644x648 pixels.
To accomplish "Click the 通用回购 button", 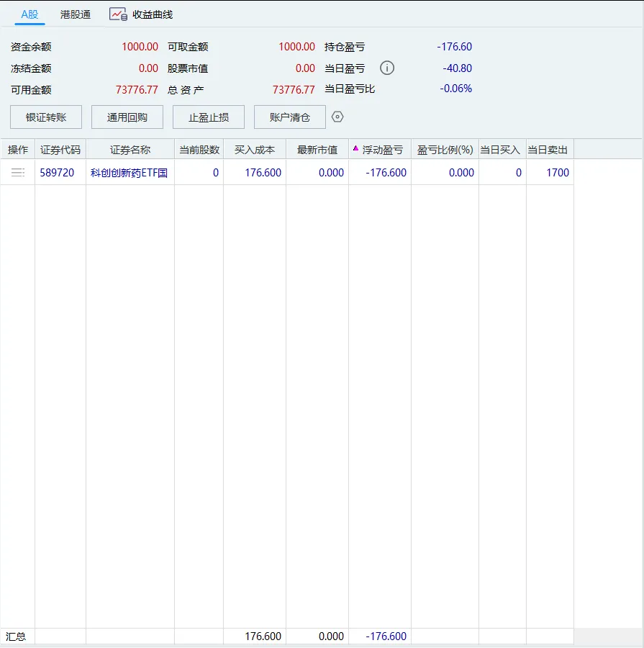I will coord(127,117).
